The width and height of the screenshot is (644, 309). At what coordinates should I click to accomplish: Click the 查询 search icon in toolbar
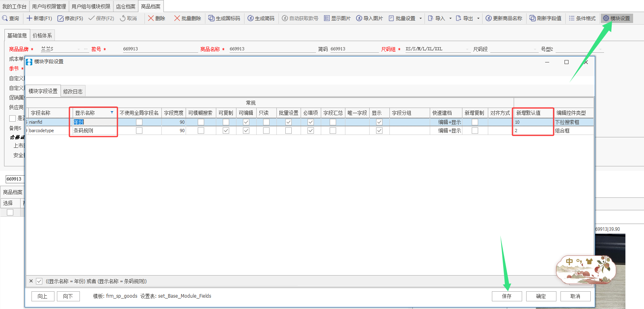point(5,19)
